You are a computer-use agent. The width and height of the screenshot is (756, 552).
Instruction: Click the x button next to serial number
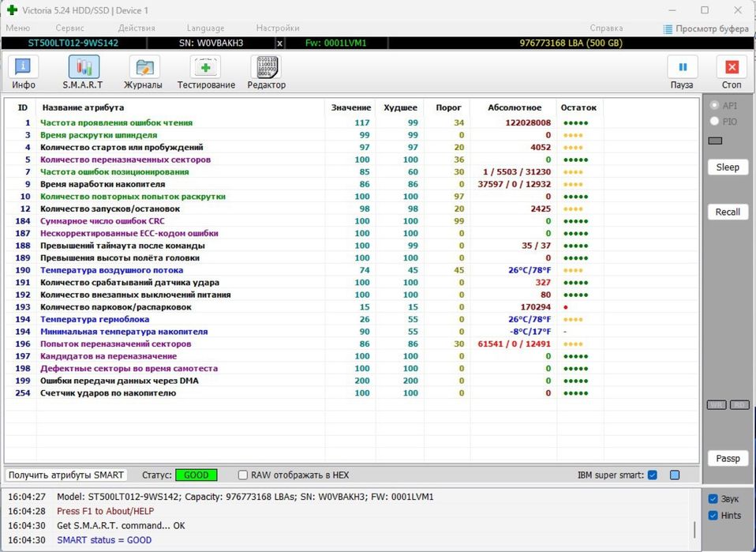pyautogui.click(x=279, y=43)
